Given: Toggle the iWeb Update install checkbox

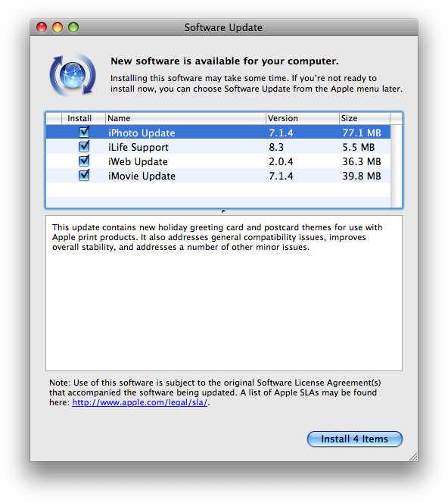Looking at the screenshot, I should click(x=84, y=161).
